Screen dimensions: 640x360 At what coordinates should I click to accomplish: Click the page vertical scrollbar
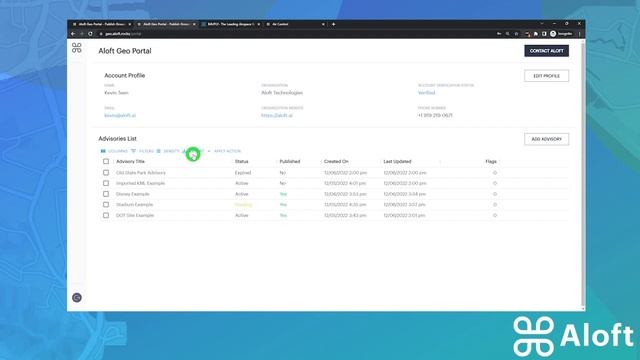pyautogui.click(x=583, y=175)
